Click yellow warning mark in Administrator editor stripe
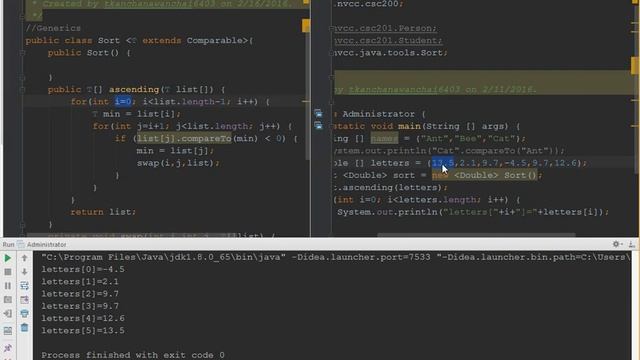The image size is (640, 360). [635, 65]
